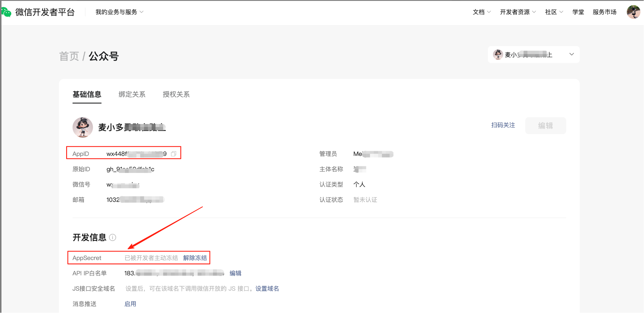Click the 已被开发者主动冻结 status text
Screen dimensions: 644x313
(151, 258)
